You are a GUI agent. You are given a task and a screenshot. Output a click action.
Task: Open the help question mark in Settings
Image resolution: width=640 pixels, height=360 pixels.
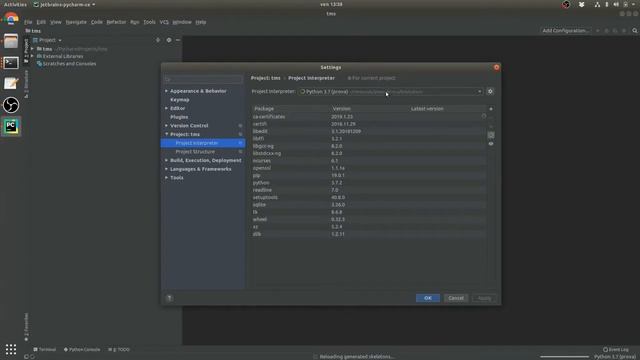[170, 298]
